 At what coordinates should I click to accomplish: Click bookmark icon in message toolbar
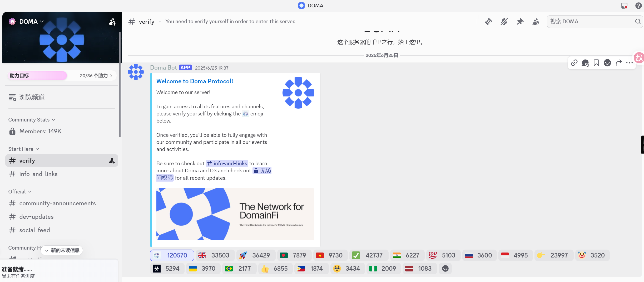point(596,63)
